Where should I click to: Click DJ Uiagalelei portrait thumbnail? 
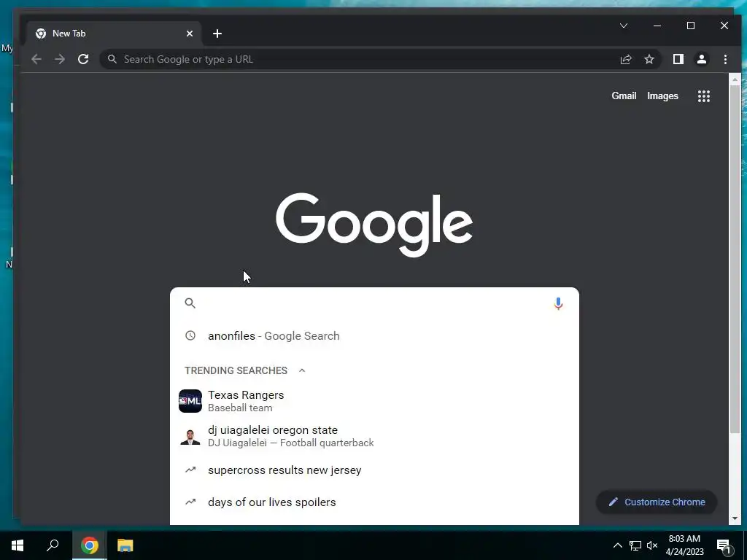[190, 436]
